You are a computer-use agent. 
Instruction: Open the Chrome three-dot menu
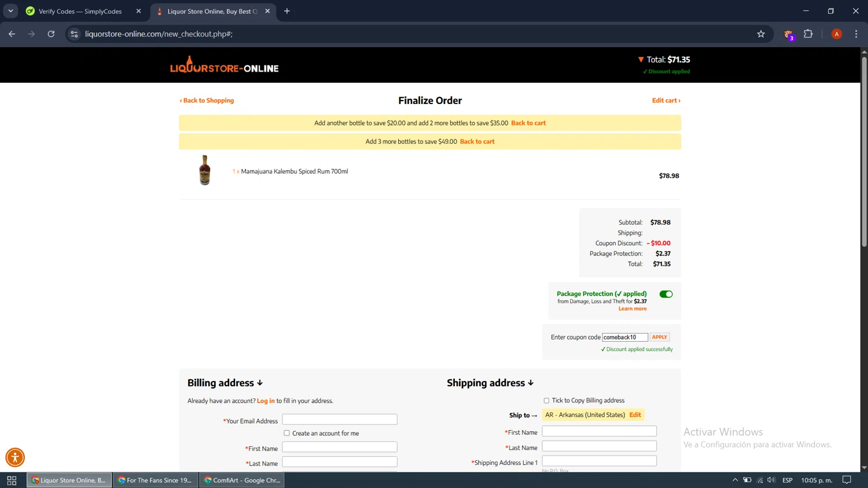click(x=856, y=34)
